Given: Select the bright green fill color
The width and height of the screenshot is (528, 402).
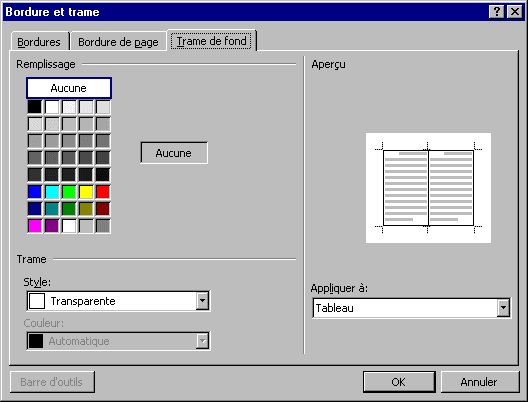Looking at the screenshot, I should pos(69,192).
